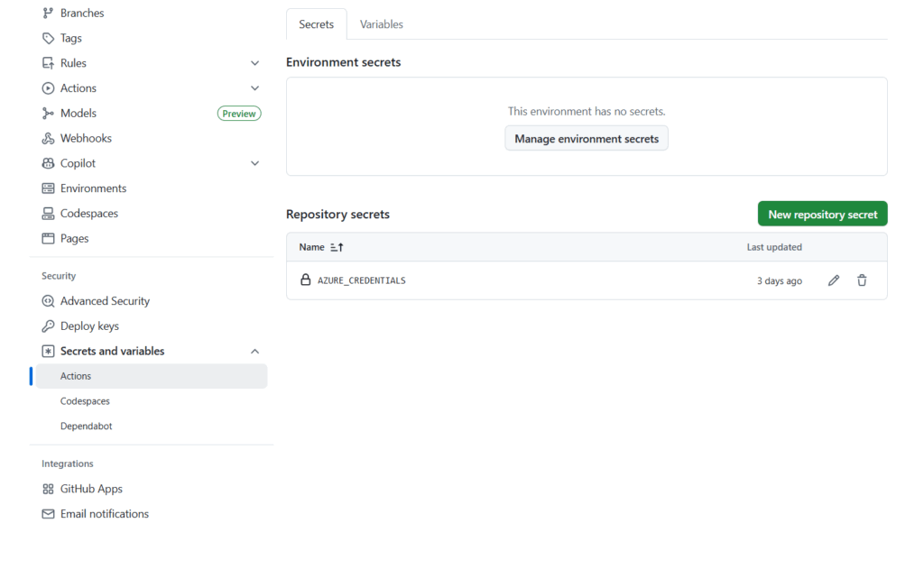This screenshot has width=924, height=569.
Task: Click the lock icon beside AZURE_CREDENTIALS
Action: 305,280
